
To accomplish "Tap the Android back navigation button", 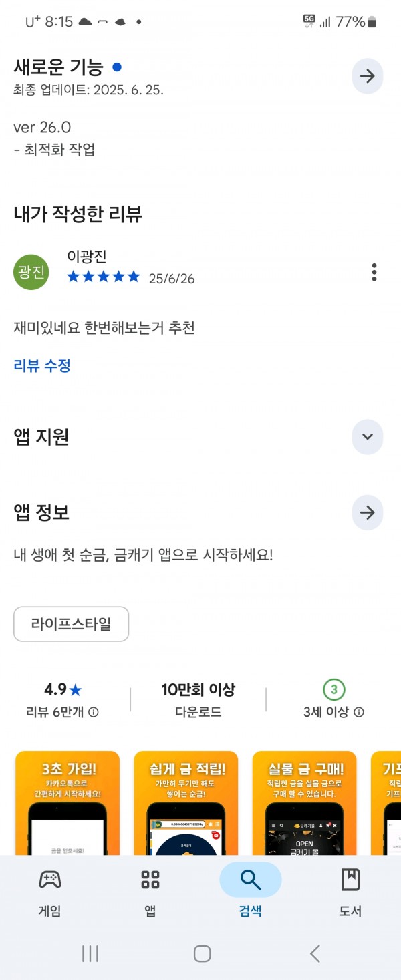I will click(x=315, y=953).
